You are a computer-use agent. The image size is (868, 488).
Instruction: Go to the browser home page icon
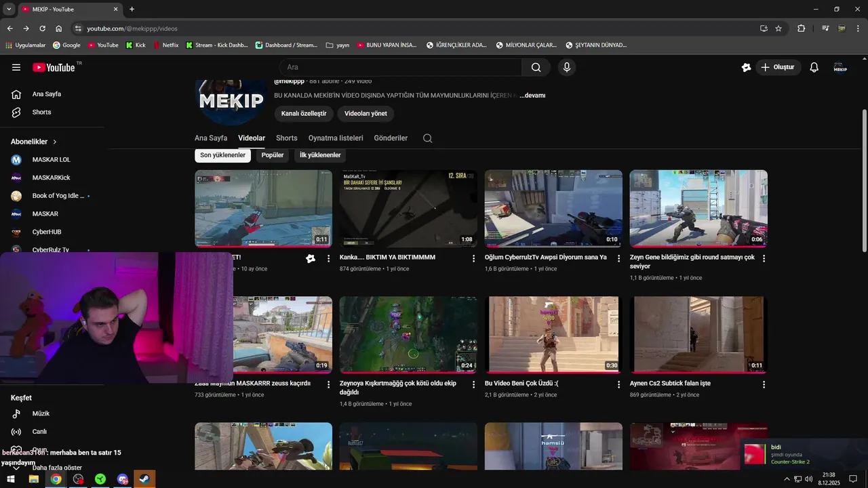pyautogui.click(x=59, y=28)
